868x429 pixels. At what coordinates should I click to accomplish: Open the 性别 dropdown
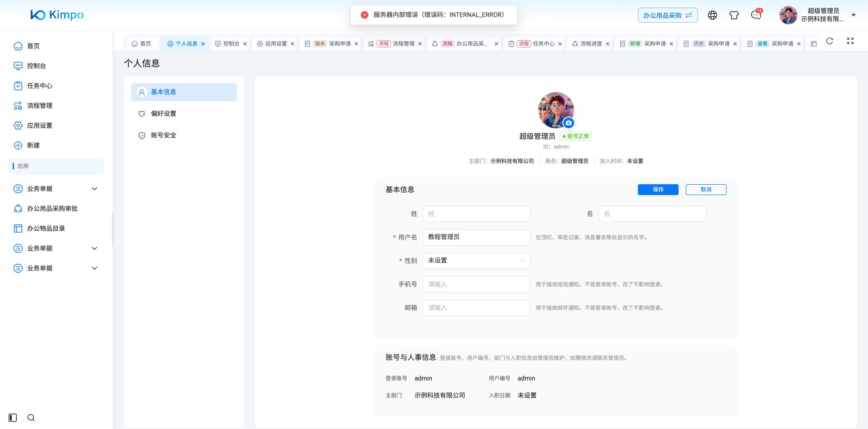[476, 261]
